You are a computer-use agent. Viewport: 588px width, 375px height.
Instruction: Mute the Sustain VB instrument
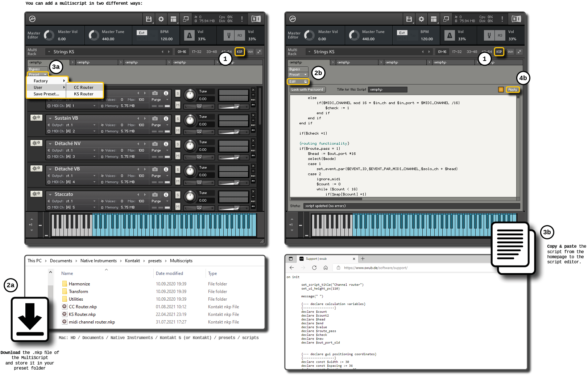[178, 130]
